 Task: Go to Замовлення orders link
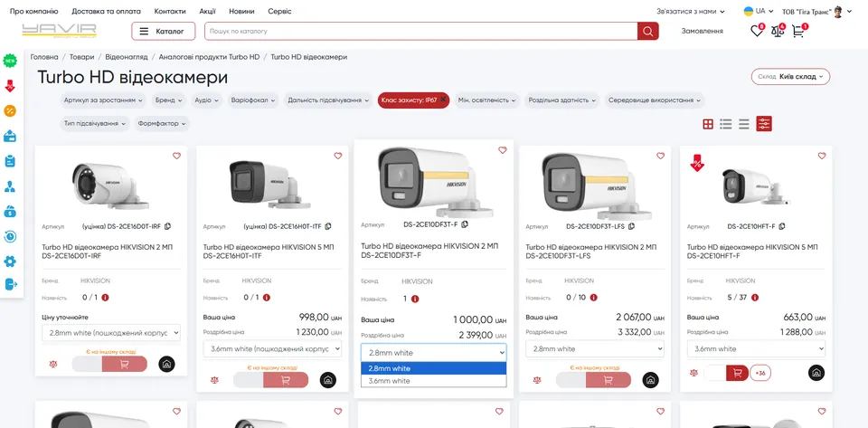click(x=702, y=31)
